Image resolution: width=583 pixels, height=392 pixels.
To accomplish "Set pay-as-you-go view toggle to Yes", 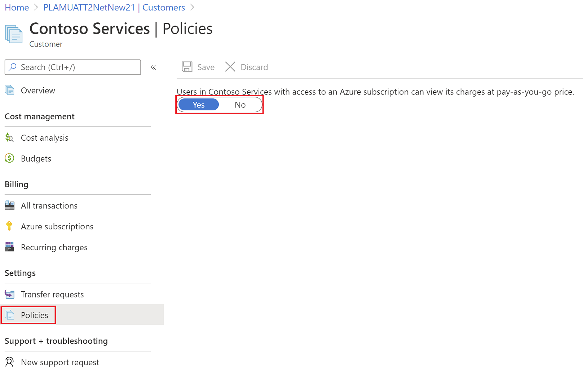I will click(199, 105).
